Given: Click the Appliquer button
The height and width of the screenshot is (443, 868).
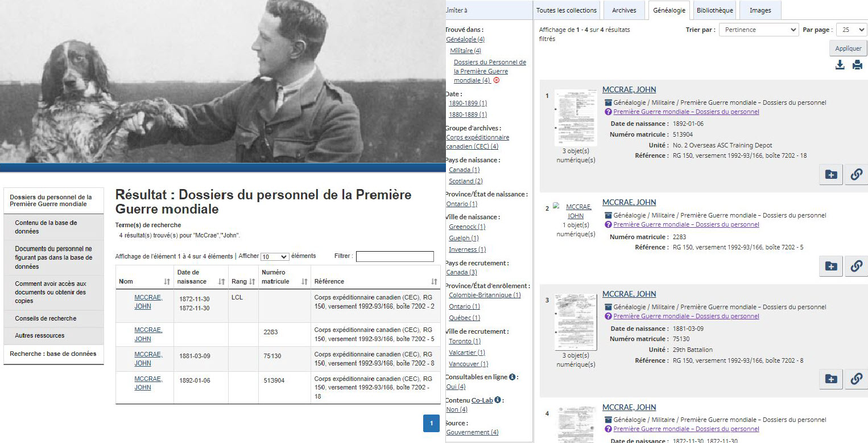Looking at the screenshot, I should tap(848, 48).
